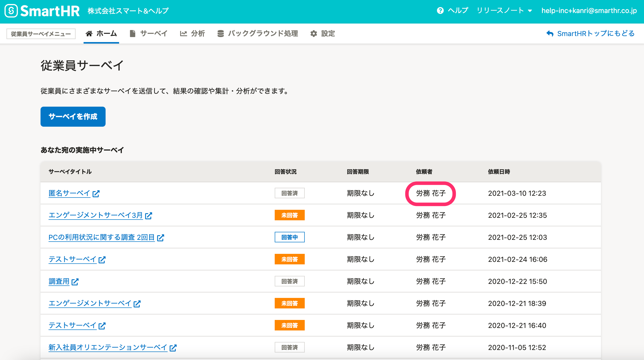Click the 従業員サーベイ page heading
This screenshot has width=644, height=360.
click(x=82, y=66)
